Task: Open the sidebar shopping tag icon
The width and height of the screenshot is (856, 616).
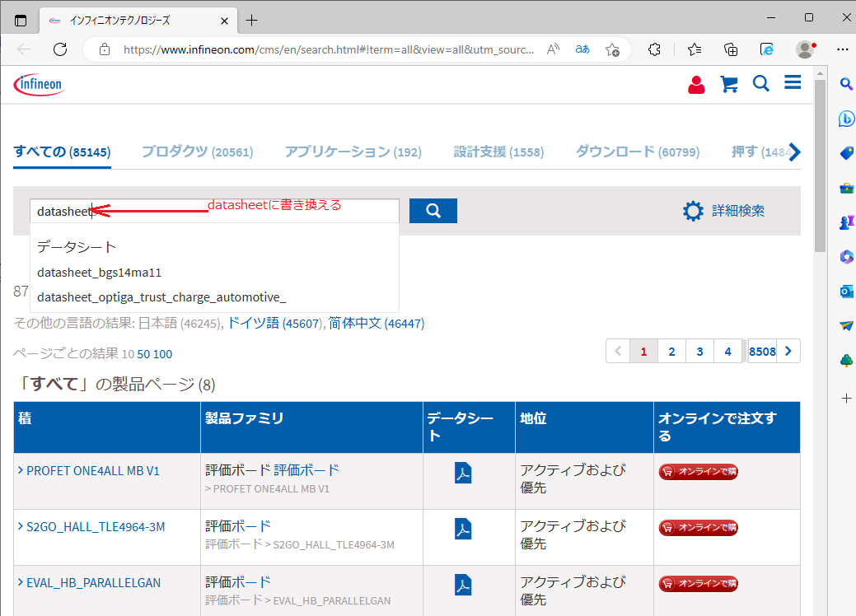Action: coord(846,153)
